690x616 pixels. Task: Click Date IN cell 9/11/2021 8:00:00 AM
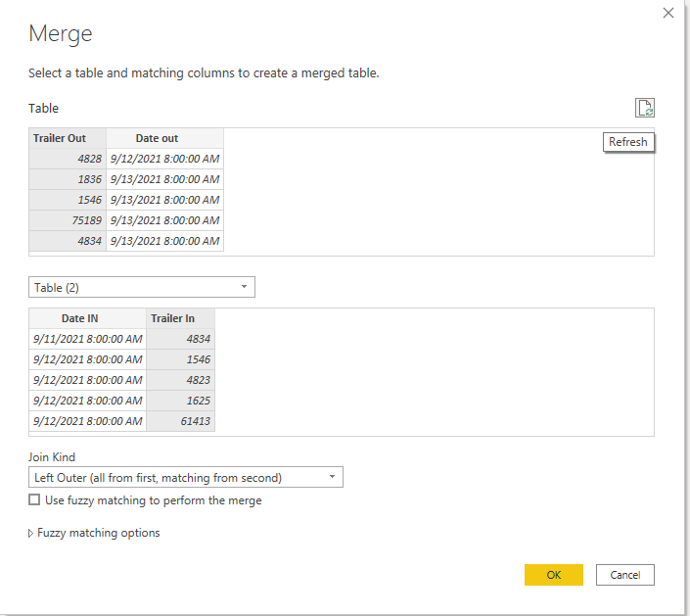tap(87, 339)
